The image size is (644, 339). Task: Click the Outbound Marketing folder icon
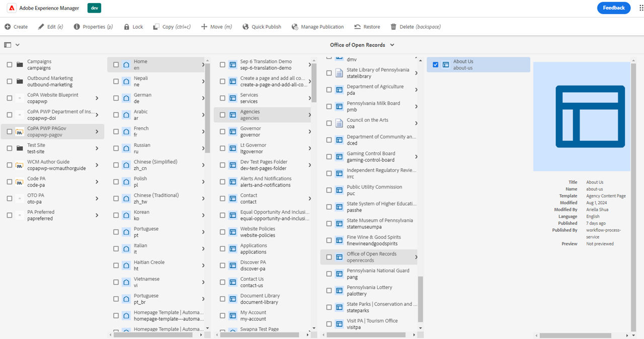click(x=20, y=81)
